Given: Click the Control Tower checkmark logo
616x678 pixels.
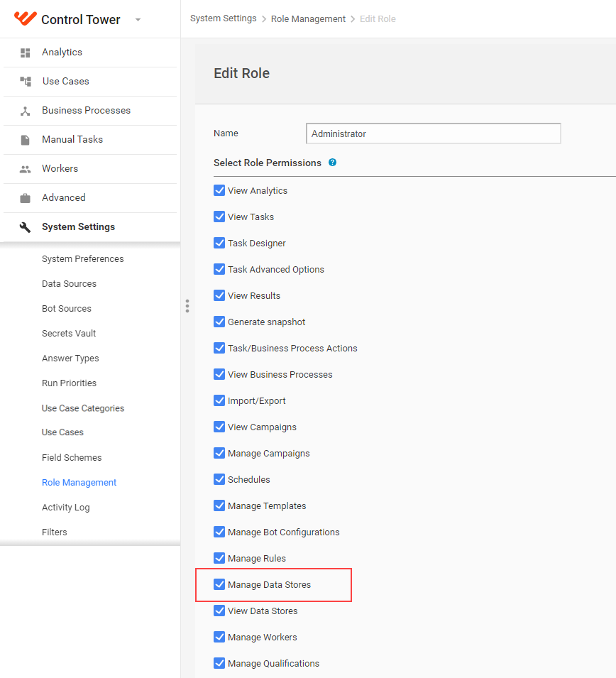Looking at the screenshot, I should [25, 18].
